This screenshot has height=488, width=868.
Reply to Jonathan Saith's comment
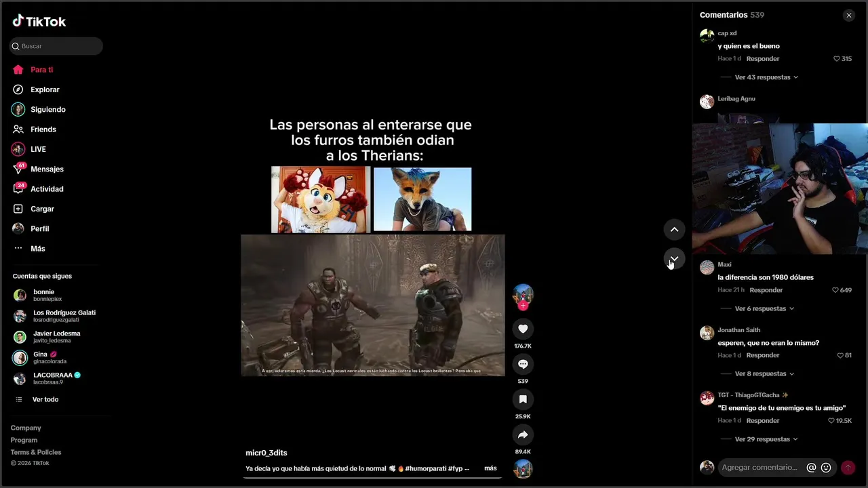point(763,355)
